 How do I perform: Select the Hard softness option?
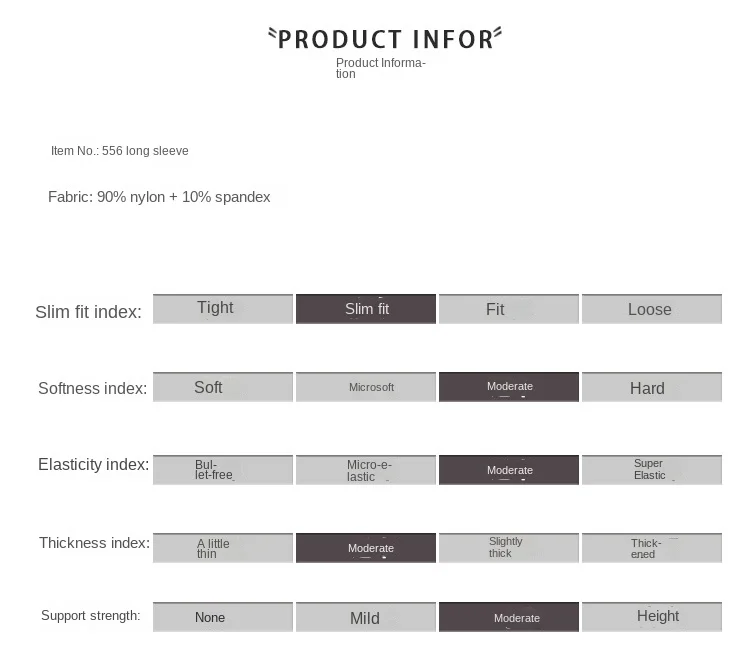[652, 387]
